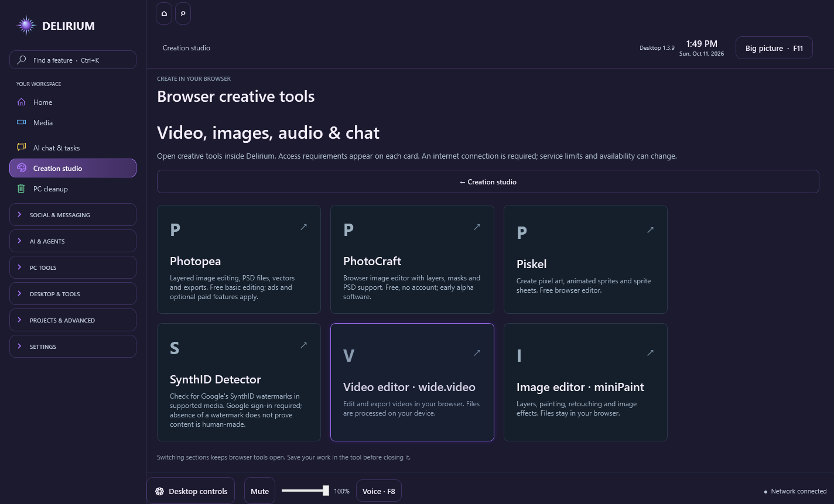Open the Piskel pixel art card title
This screenshot has height=504, width=834.
(x=531, y=264)
